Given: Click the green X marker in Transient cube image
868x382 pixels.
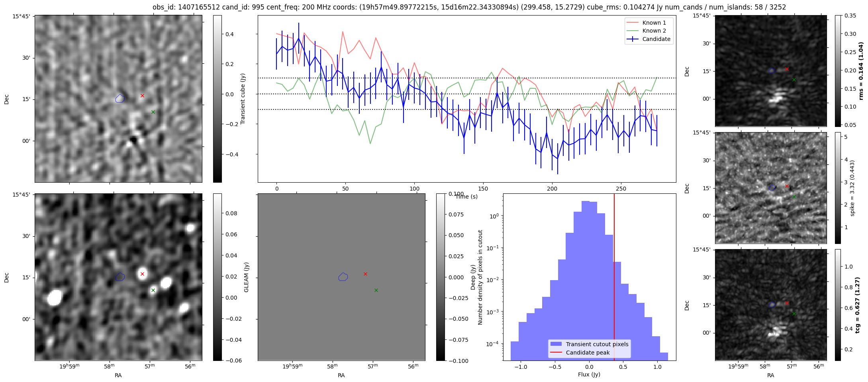Looking at the screenshot, I should pyautogui.click(x=153, y=112).
